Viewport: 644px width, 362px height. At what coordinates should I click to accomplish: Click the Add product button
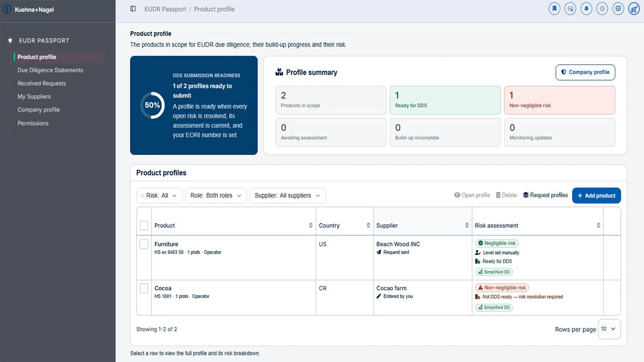[x=596, y=196]
